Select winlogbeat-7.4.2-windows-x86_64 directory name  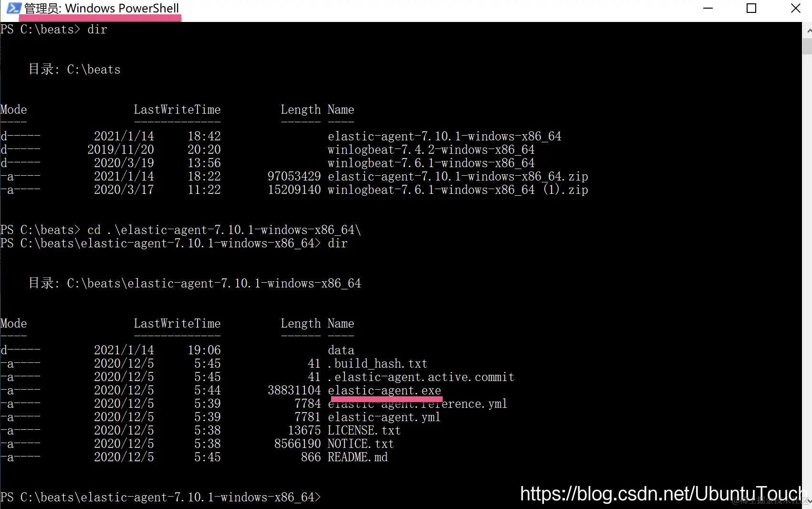(x=431, y=149)
